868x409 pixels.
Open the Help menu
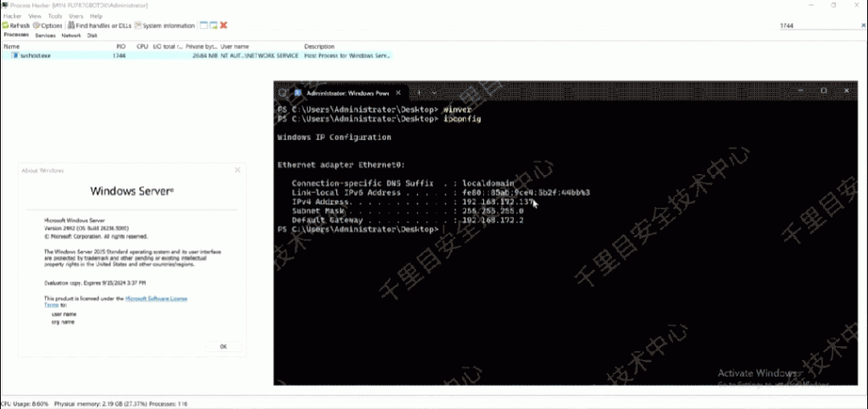[97, 16]
